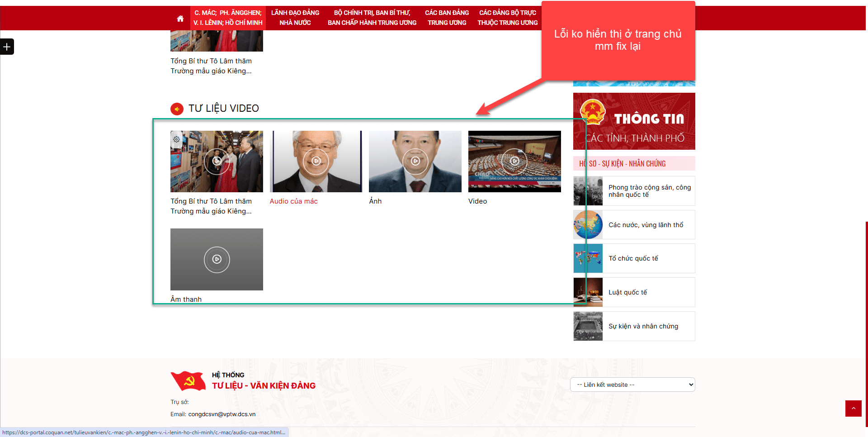Play the 'Audio của mác' video
This screenshot has width=868, height=437.
click(316, 161)
